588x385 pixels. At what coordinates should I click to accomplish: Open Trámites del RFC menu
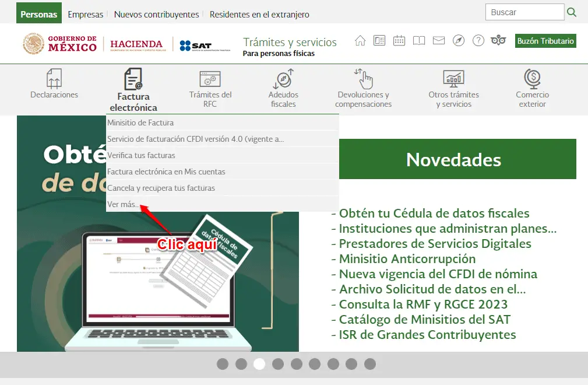(x=210, y=89)
